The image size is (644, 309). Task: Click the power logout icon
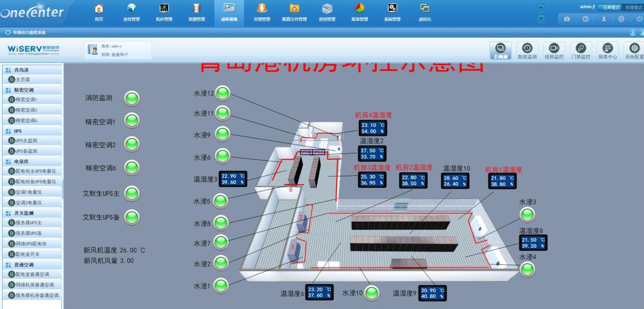[639, 19]
